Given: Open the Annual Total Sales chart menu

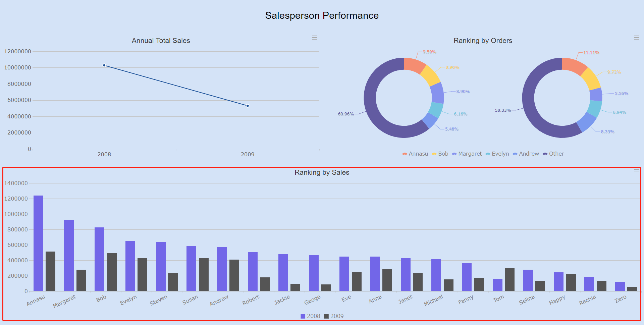Looking at the screenshot, I should [314, 38].
